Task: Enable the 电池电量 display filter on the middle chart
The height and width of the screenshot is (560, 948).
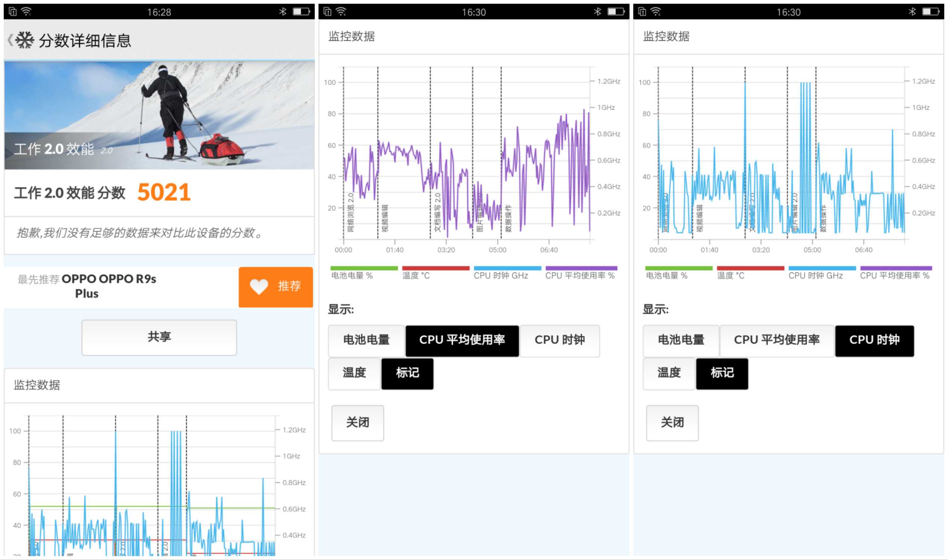Action: click(x=365, y=340)
